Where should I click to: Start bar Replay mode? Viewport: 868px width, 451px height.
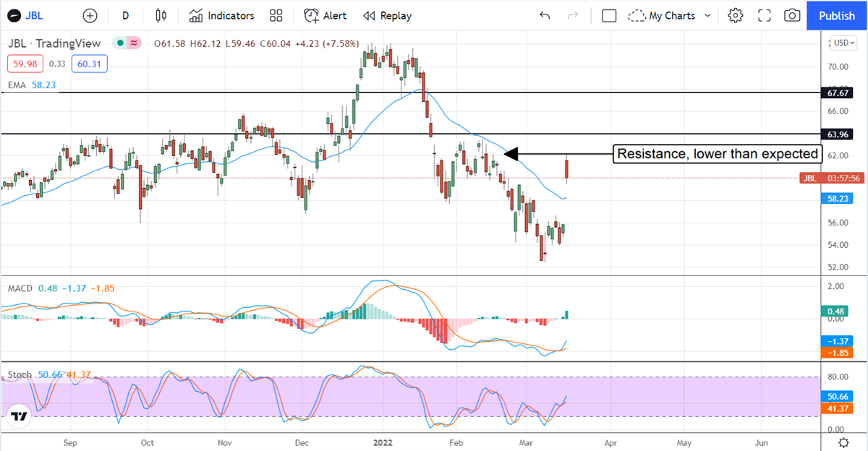(387, 15)
